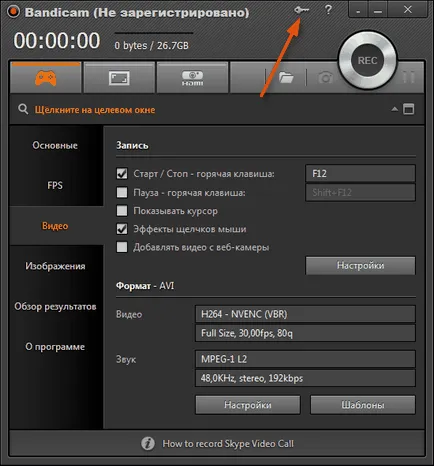Viewport: 434px width, 466px height.
Task: Click the key registration icon
Action: tap(302, 10)
